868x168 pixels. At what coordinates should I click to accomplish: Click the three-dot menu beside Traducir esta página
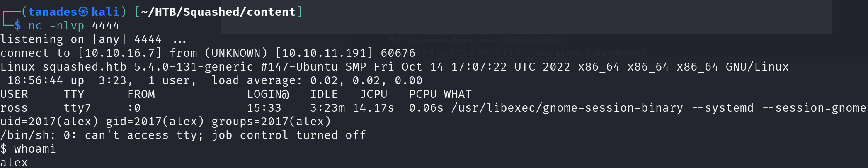[x=566, y=40]
